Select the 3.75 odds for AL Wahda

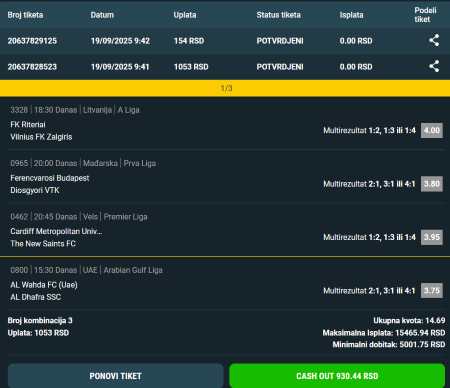click(x=432, y=291)
